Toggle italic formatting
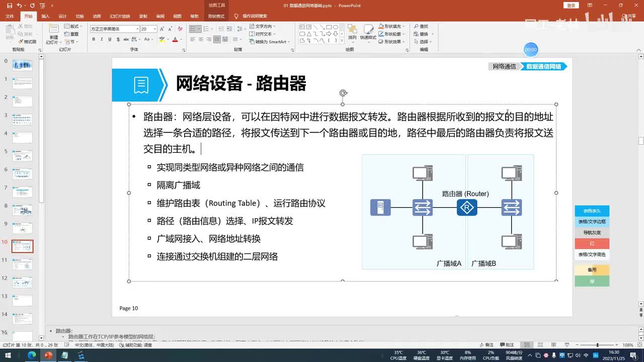 coord(102,39)
